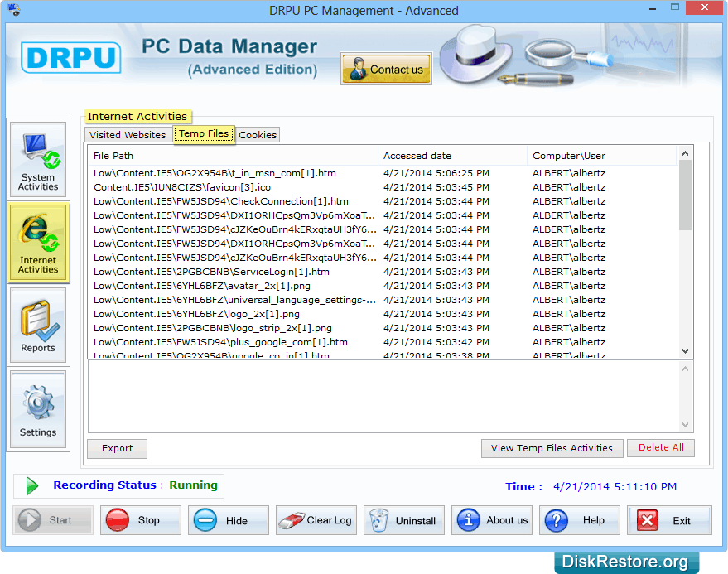Open the Reports section icon
Screen dimensions: 728x574
point(38,325)
